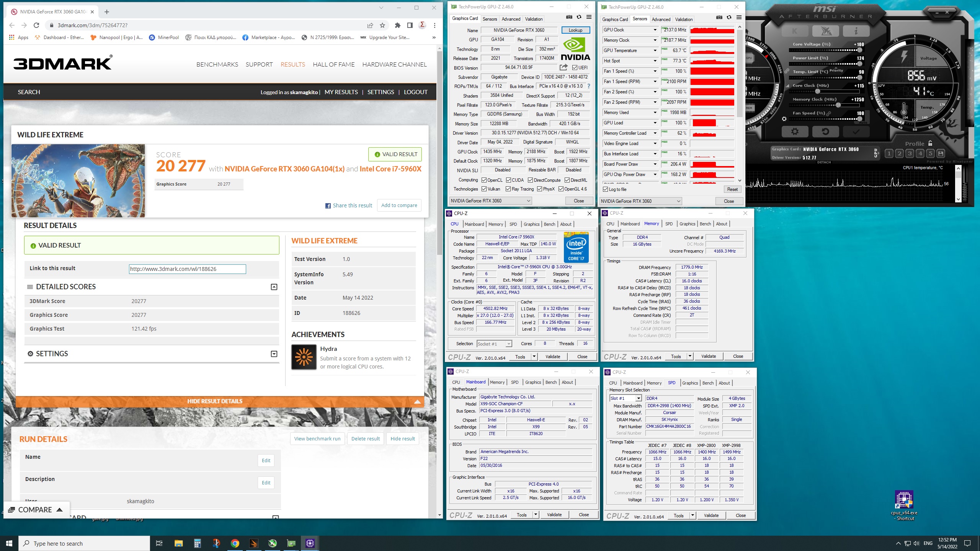Open File Explorer from taskbar
This screenshot has width=980, height=551.
(179, 543)
